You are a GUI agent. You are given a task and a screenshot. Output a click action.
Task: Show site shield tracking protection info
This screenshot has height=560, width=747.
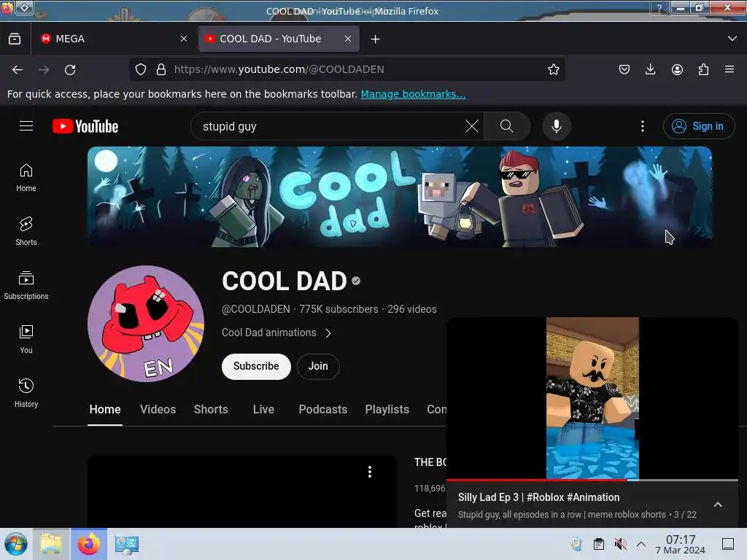click(141, 69)
